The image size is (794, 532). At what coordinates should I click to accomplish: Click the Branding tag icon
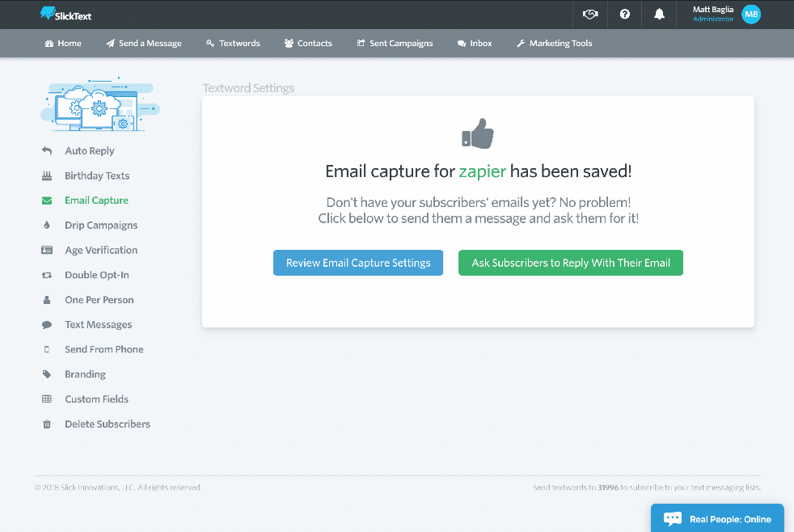(x=47, y=374)
